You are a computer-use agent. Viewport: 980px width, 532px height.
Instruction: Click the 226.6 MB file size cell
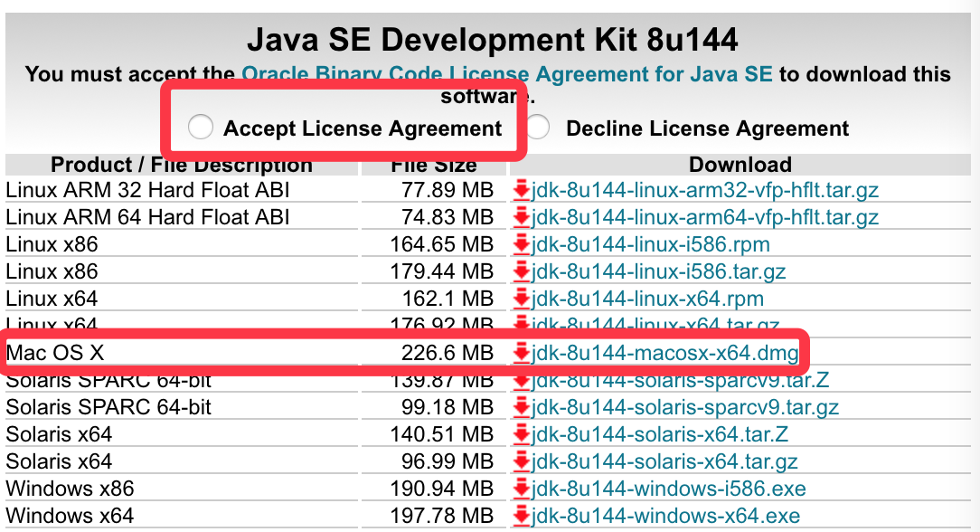point(448,353)
